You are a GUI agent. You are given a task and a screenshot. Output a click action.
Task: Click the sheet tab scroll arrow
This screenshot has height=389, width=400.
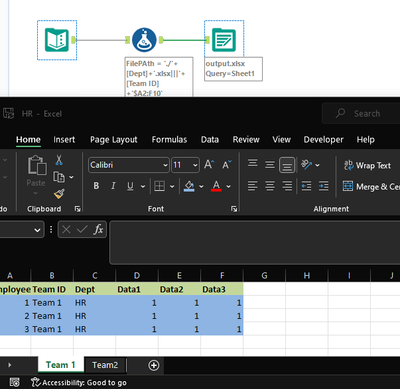pos(9,365)
